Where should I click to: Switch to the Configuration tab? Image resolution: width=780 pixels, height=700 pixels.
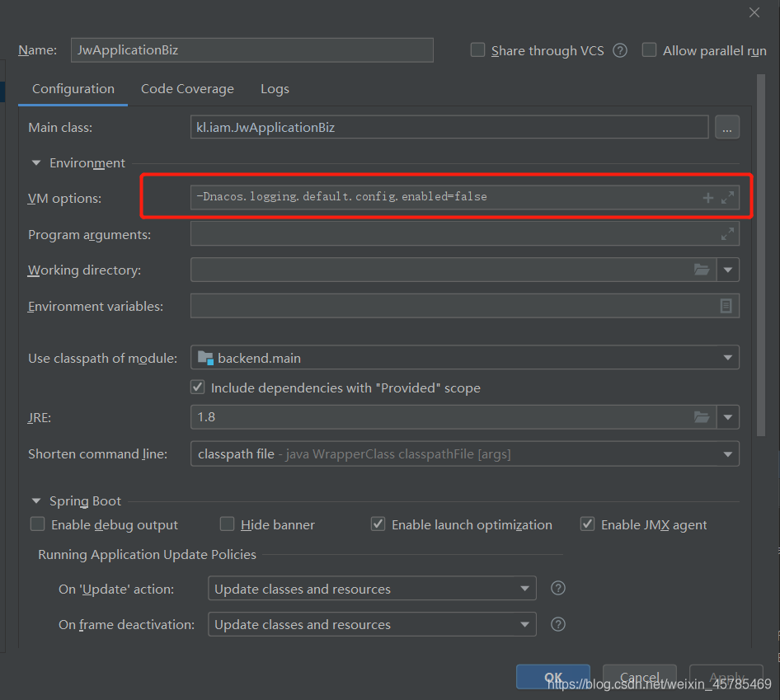[73, 89]
